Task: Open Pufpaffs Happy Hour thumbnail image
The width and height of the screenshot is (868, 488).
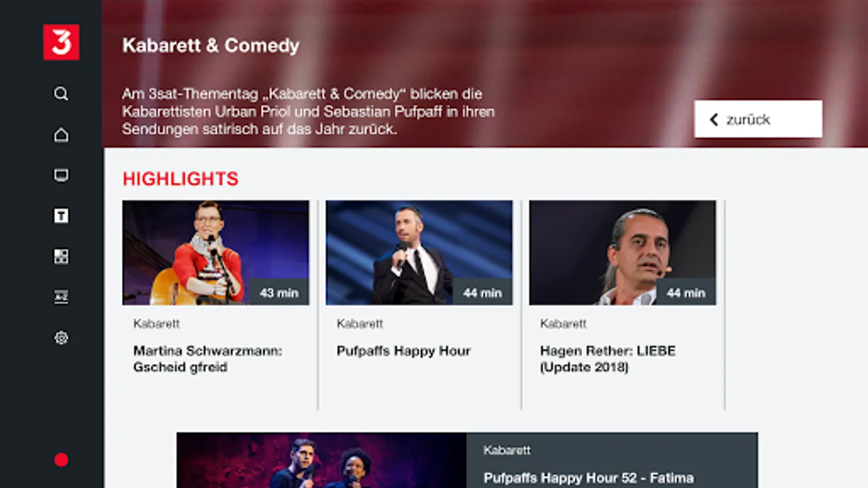Action: [x=419, y=253]
